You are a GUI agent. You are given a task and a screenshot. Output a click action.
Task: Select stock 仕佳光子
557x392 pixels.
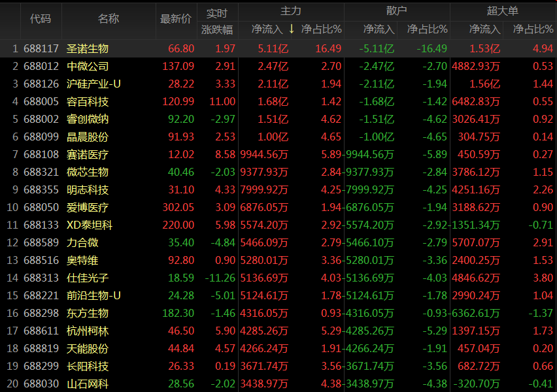pos(88,278)
